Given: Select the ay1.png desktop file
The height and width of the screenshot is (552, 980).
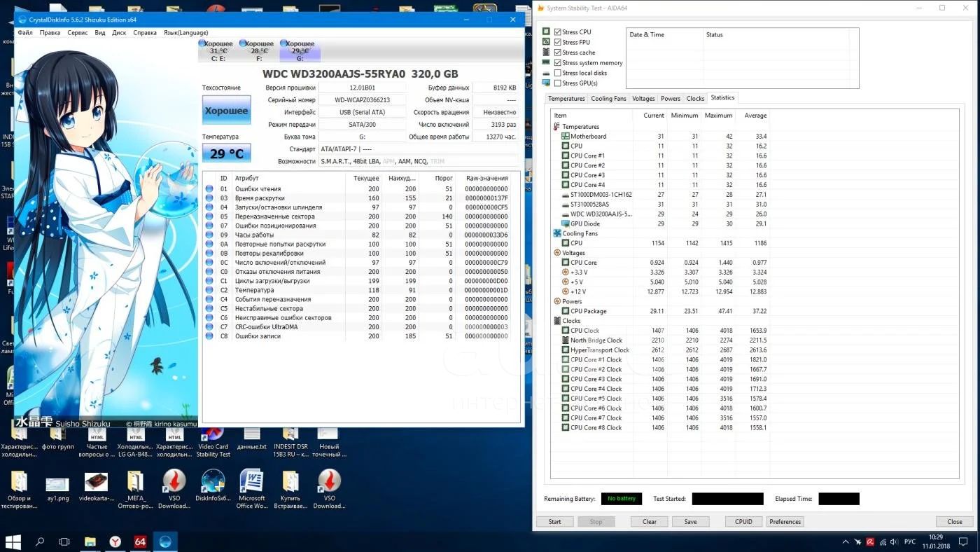Looking at the screenshot, I should 57,488.
